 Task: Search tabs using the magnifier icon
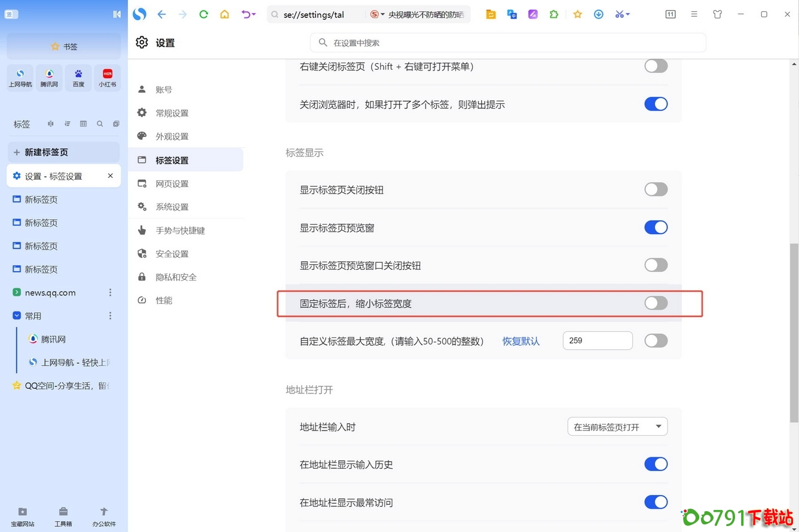[99, 124]
